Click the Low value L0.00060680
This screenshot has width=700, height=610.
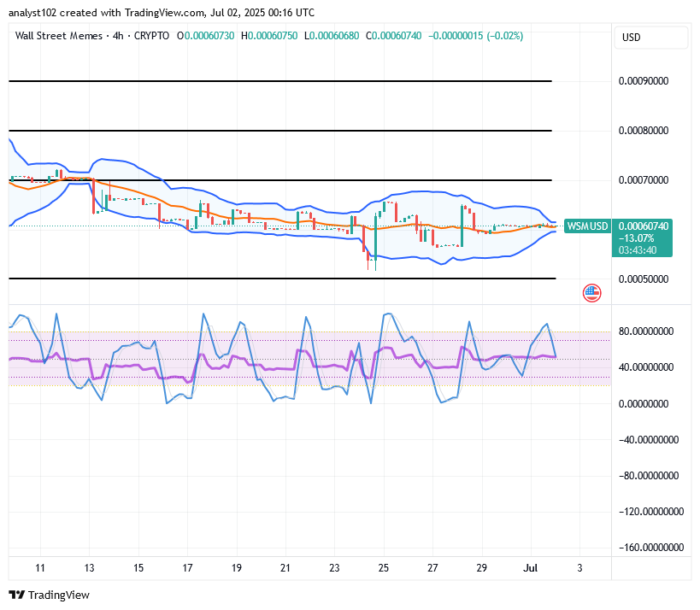point(332,36)
